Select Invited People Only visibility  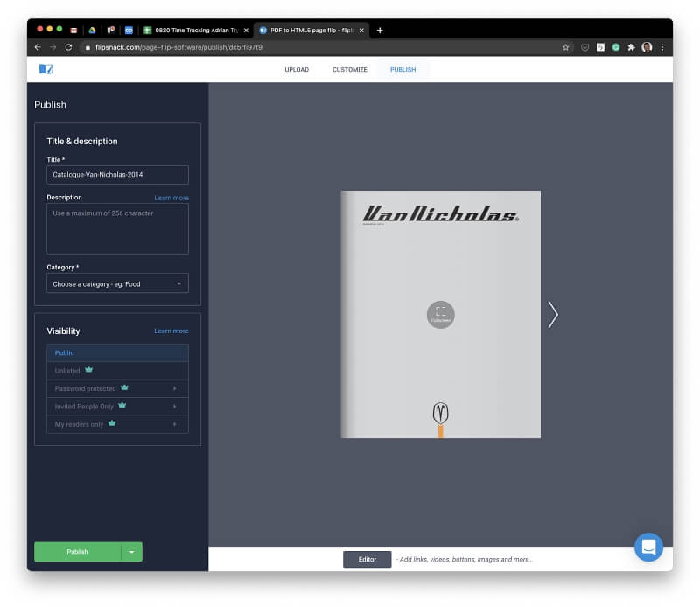coord(117,407)
